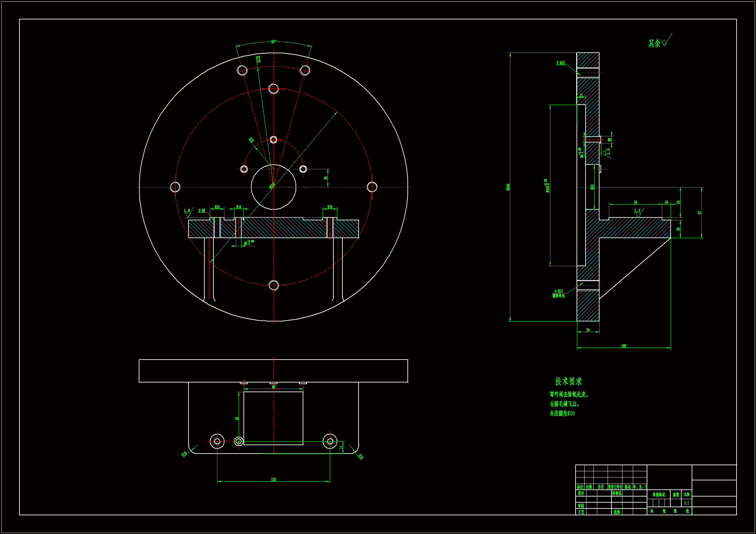Click the 105 overall width dimension
The width and height of the screenshot is (756, 534).
[624, 346]
